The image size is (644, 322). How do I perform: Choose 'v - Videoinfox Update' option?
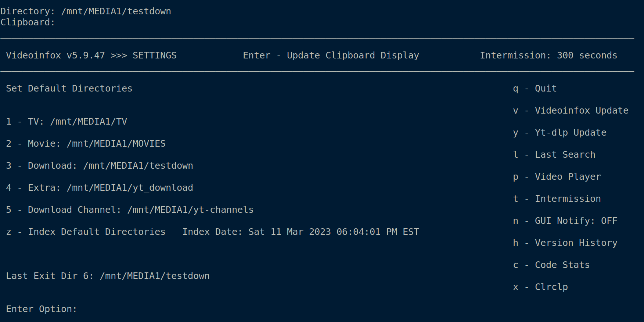571,111
